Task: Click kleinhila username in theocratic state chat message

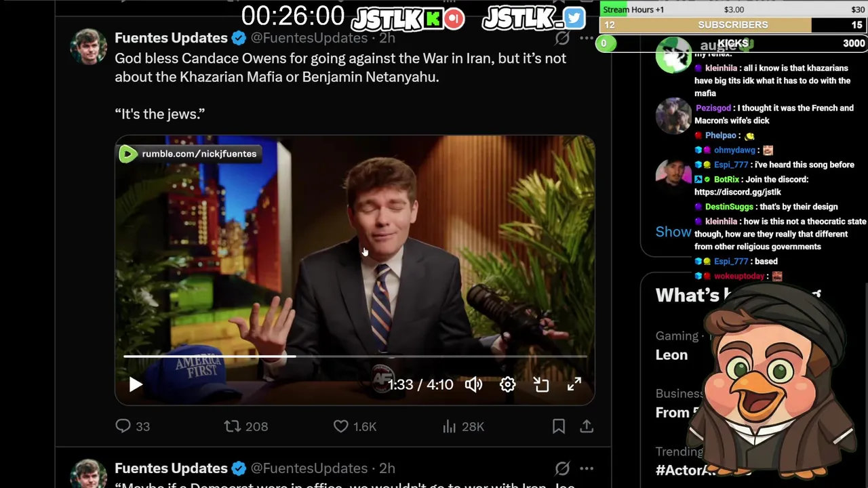Action: tap(721, 221)
